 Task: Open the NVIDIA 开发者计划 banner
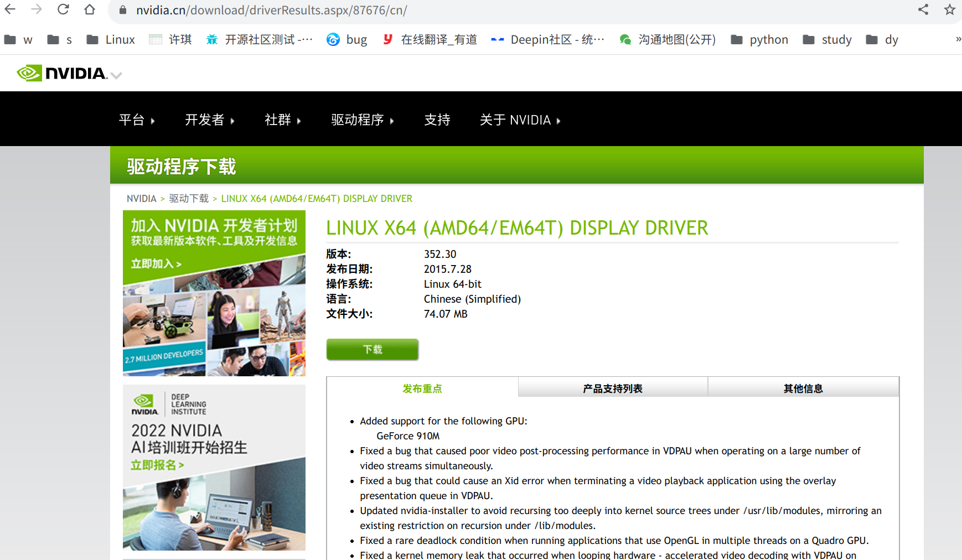pos(214,293)
